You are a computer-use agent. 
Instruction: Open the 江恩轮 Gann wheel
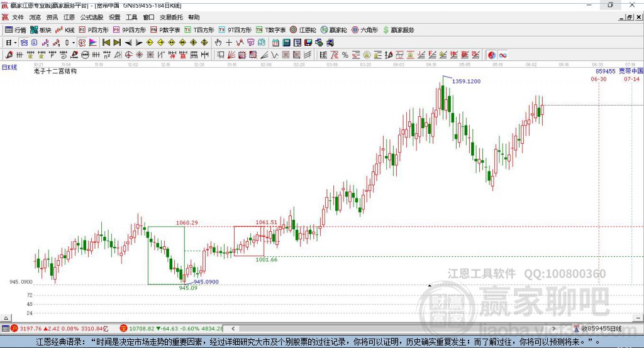coord(303,30)
